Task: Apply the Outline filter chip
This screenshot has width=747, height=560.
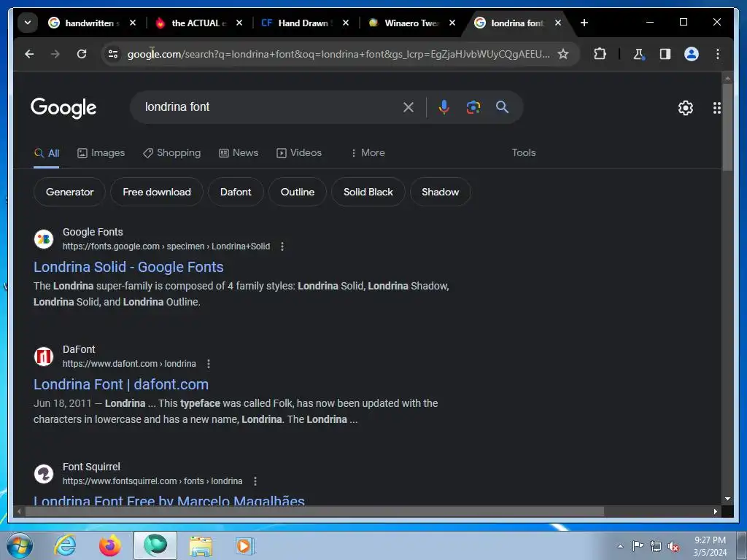Action: pyautogui.click(x=298, y=192)
